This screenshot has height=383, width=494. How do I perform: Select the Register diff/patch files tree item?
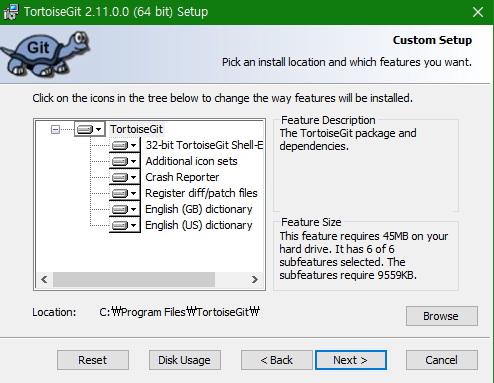201,193
